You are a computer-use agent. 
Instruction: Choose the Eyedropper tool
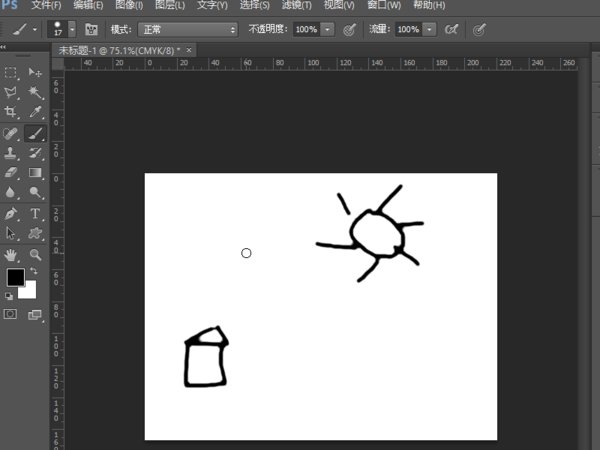(35, 113)
